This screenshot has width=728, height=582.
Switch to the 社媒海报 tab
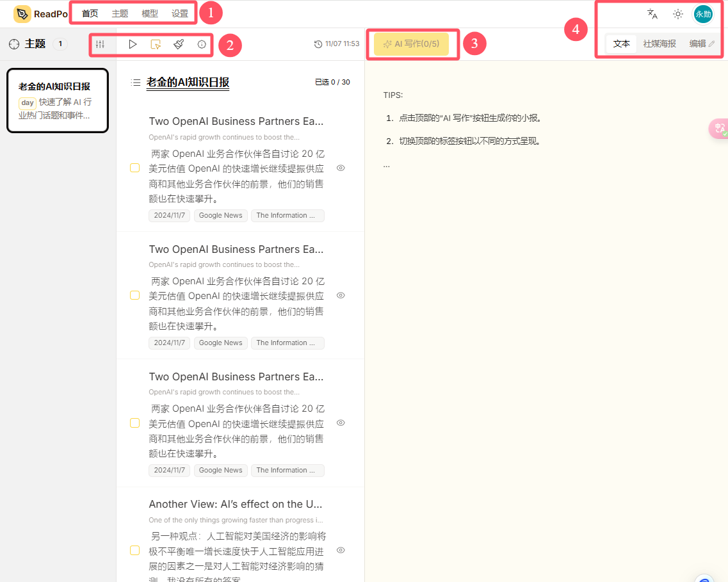point(659,44)
